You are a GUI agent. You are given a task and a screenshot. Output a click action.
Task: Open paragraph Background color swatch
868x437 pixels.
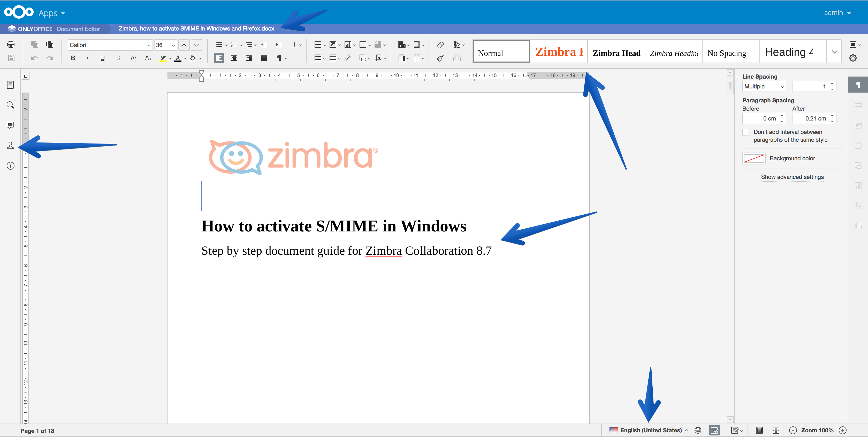point(754,159)
